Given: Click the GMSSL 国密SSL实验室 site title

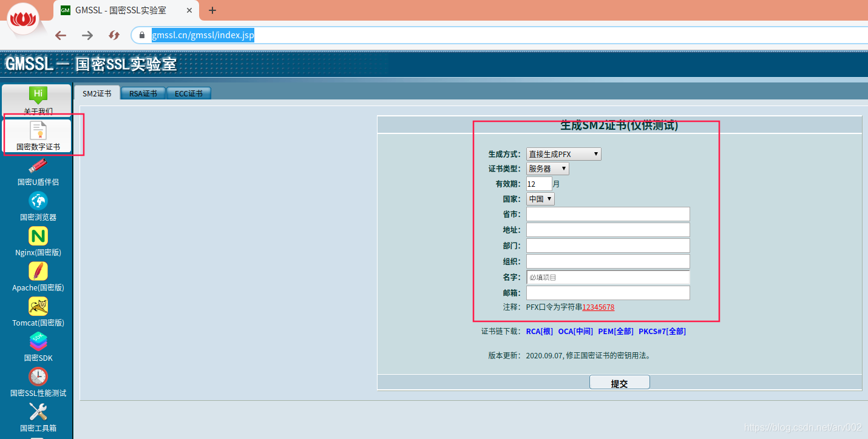Looking at the screenshot, I should [x=91, y=64].
